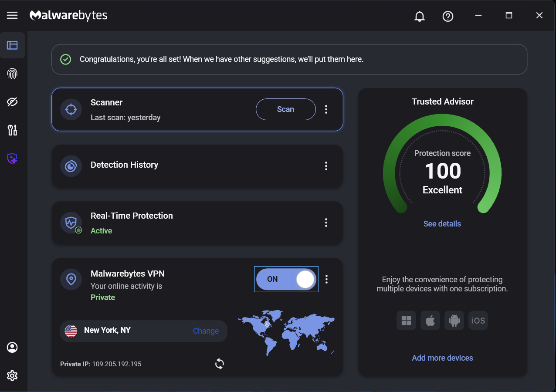Click the iOS platform icon
556x392 pixels.
pos(478,321)
